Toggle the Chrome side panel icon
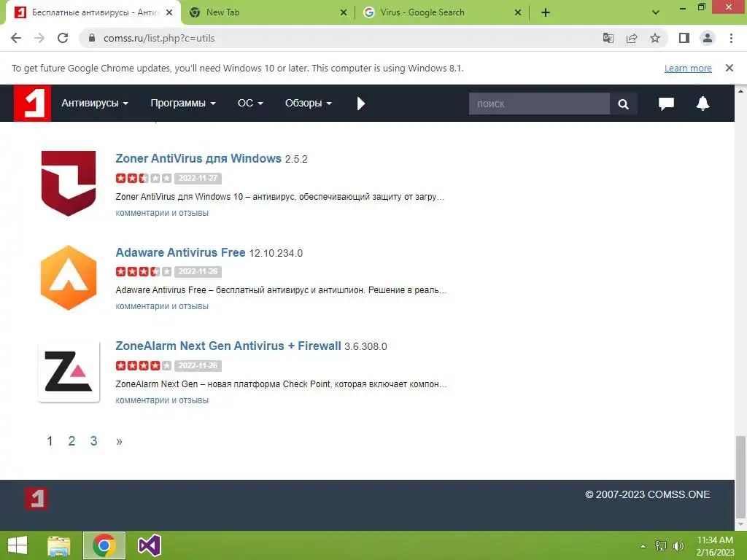Viewport: 747px width, 560px height. pos(684,38)
